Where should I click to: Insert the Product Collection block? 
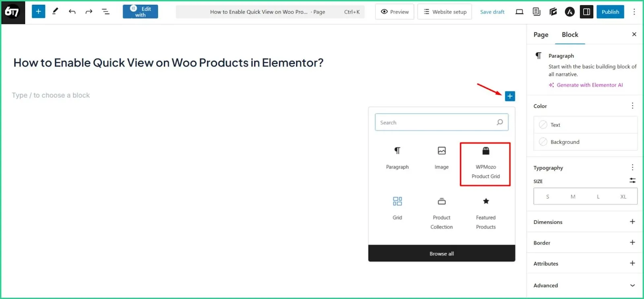[442, 213]
